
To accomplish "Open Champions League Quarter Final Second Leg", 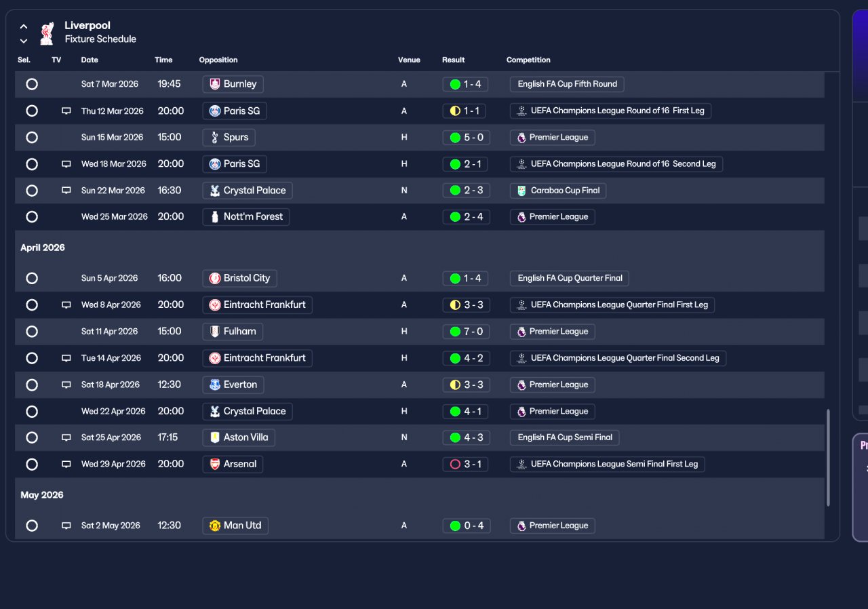I will [618, 358].
